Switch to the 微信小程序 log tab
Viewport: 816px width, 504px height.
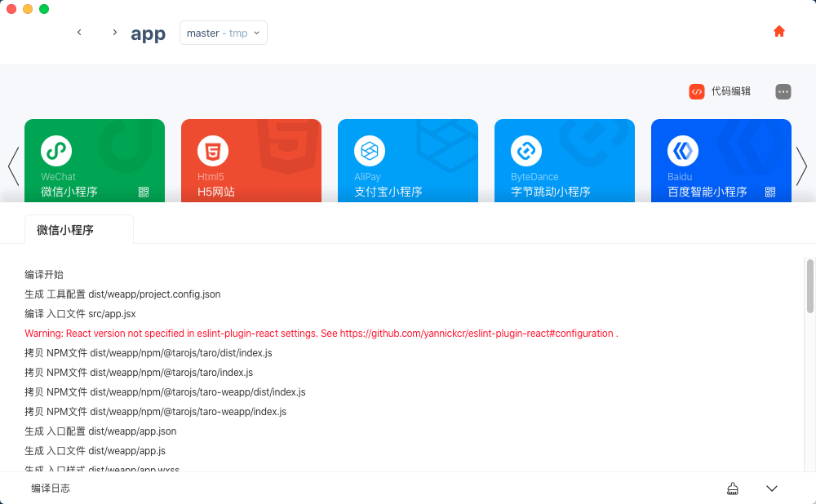[79, 229]
